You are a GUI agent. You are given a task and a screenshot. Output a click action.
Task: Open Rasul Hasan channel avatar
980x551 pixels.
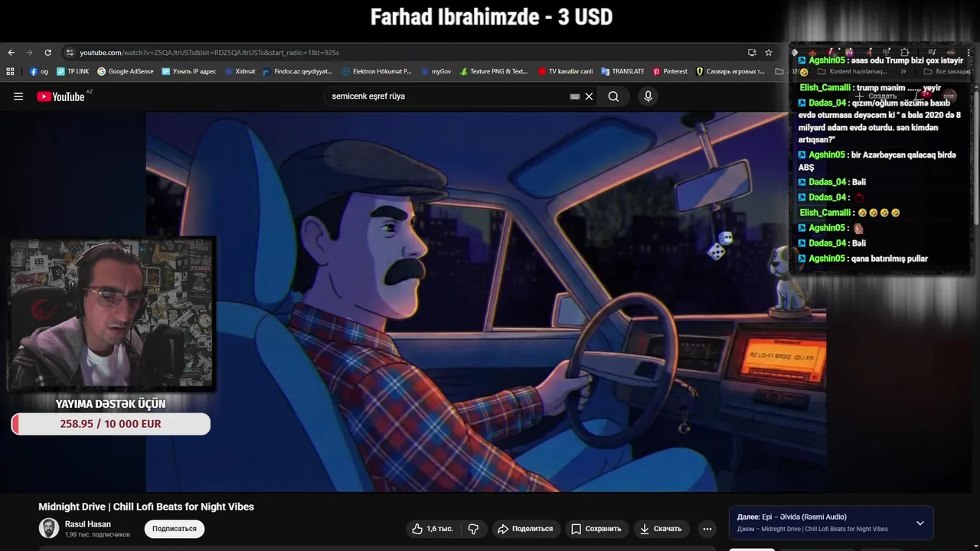(49, 528)
